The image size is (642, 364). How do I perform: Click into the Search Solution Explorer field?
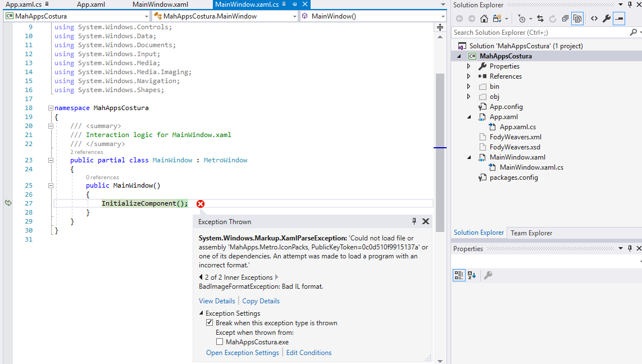coord(534,32)
